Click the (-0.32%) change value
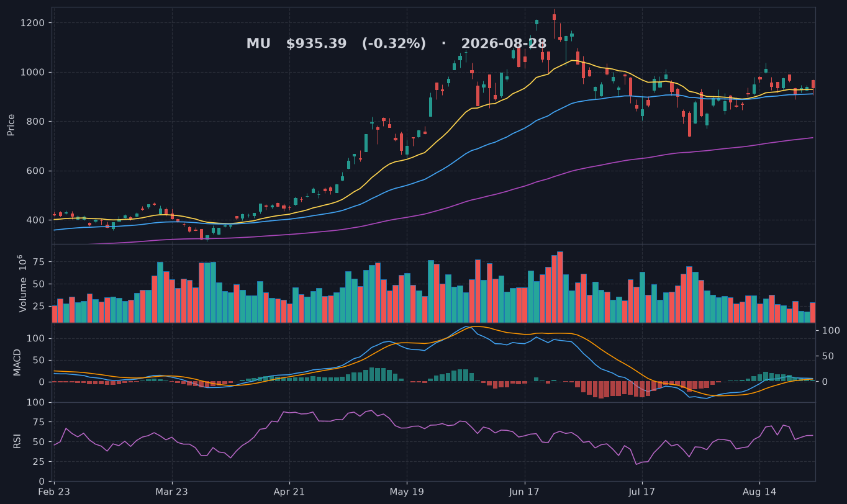 coord(394,44)
